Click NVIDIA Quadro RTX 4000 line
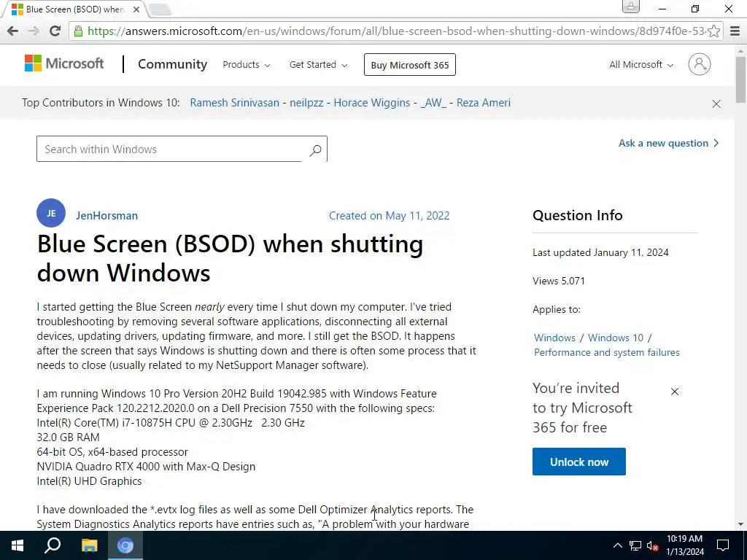 (146, 467)
